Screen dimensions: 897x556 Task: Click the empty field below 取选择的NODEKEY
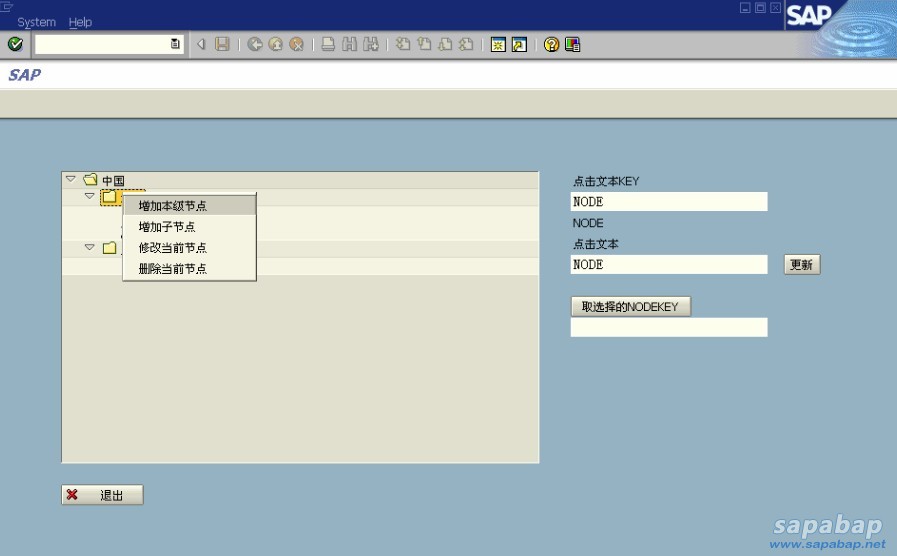coord(669,327)
